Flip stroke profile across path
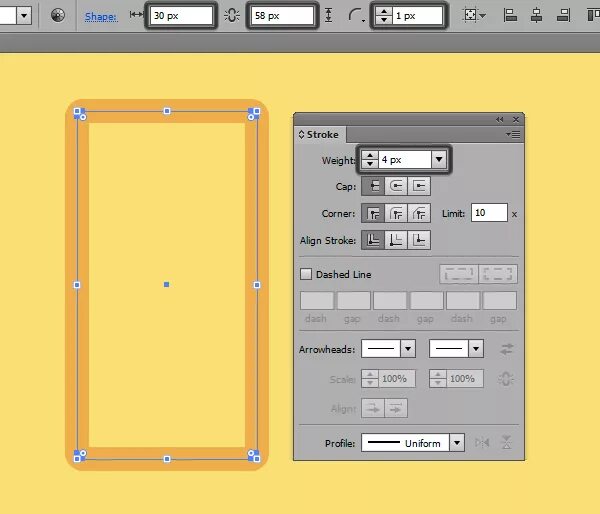 pos(506,442)
